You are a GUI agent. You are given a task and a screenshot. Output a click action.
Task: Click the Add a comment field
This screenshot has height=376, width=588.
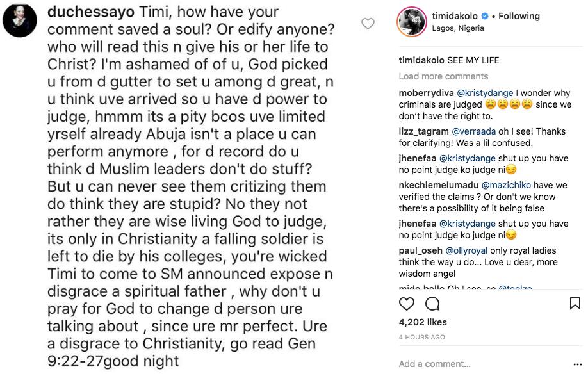click(x=448, y=364)
